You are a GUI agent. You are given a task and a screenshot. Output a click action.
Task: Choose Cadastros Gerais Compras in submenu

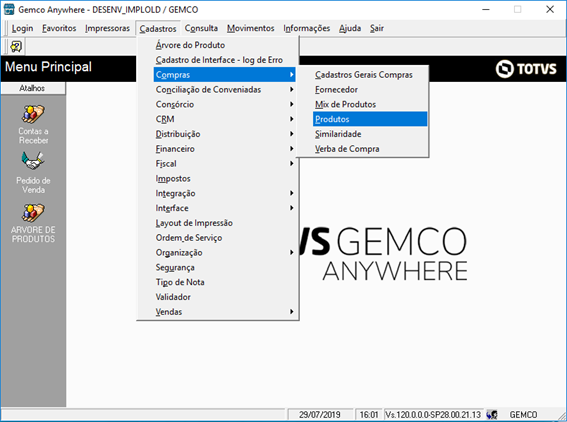pyautogui.click(x=370, y=75)
